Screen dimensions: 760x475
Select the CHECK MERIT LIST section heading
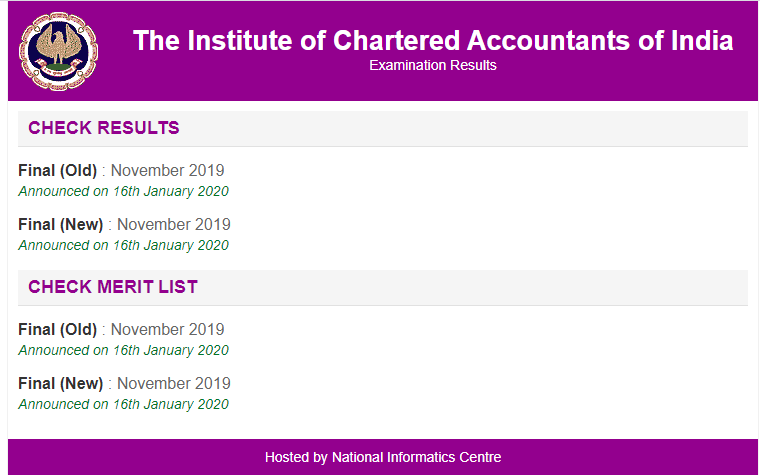113,287
